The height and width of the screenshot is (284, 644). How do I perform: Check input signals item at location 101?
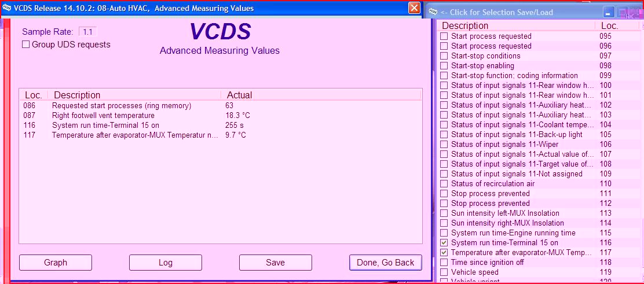(x=444, y=95)
